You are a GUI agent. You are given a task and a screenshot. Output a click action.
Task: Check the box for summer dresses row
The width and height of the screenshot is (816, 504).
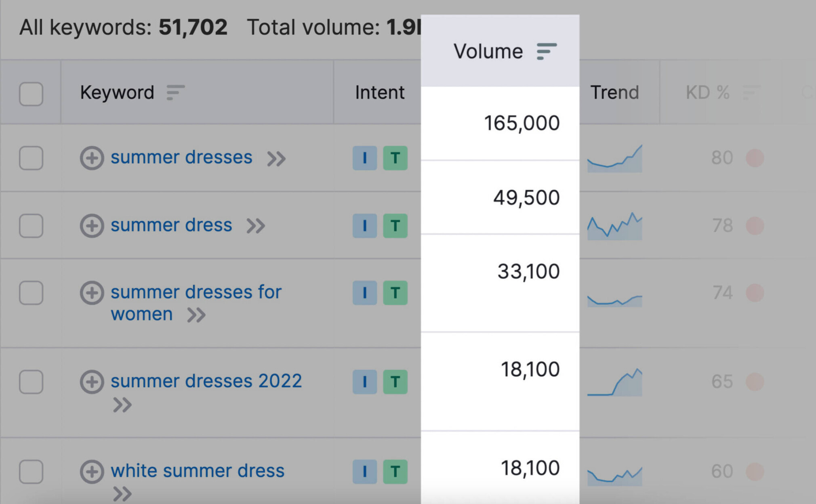click(x=31, y=158)
